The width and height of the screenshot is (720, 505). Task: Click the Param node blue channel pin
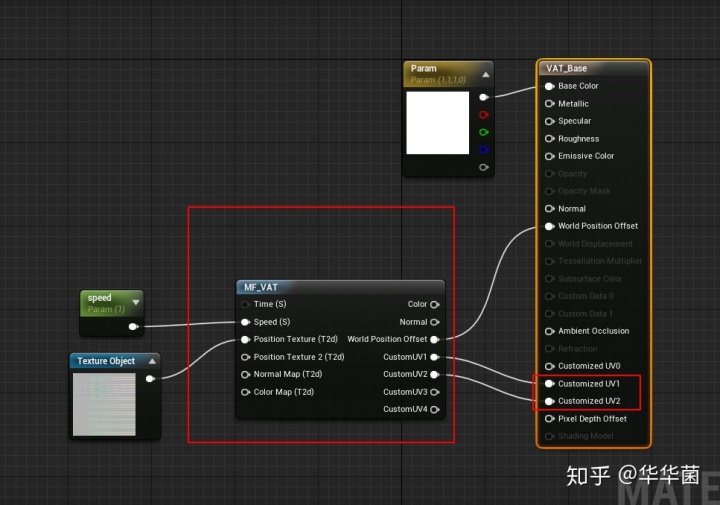(484, 150)
